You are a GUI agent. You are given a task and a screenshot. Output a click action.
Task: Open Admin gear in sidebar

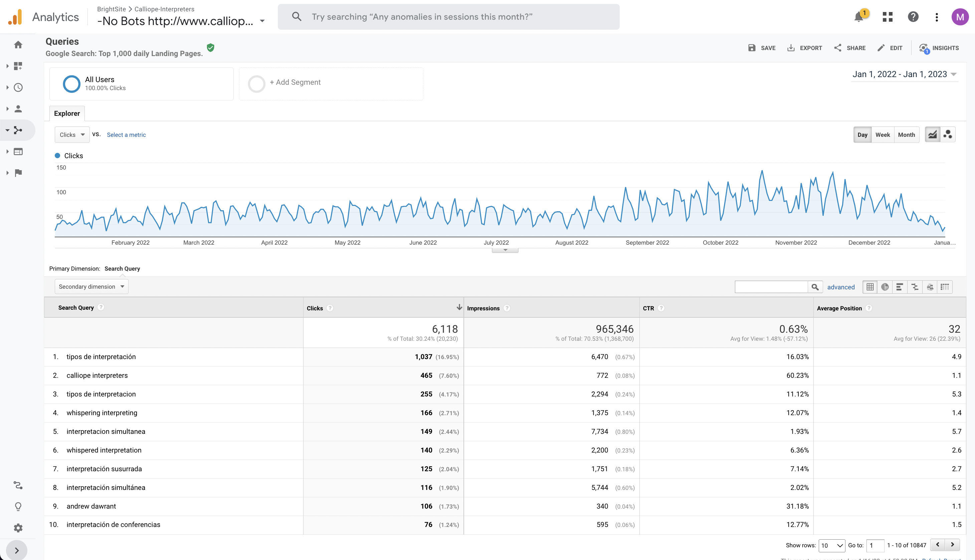point(18,528)
